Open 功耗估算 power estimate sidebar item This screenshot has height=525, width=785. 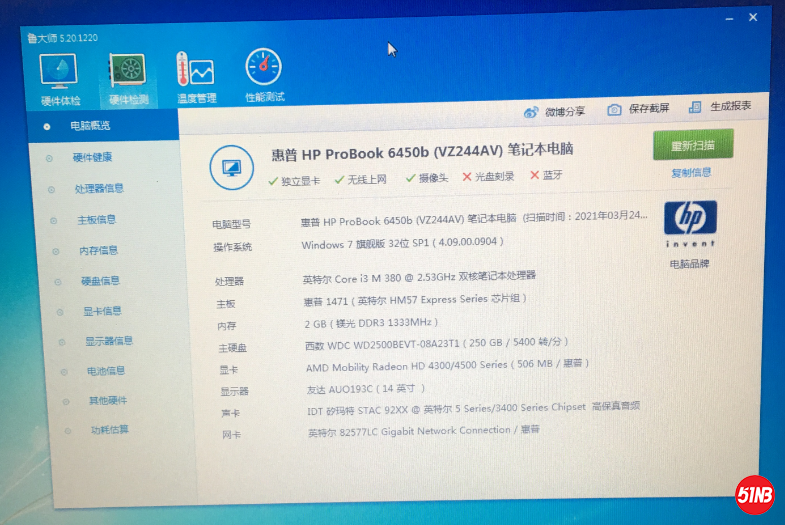(109, 430)
